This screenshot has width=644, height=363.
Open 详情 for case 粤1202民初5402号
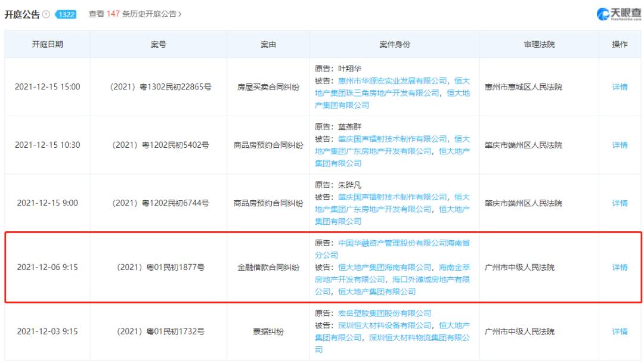[x=620, y=145]
